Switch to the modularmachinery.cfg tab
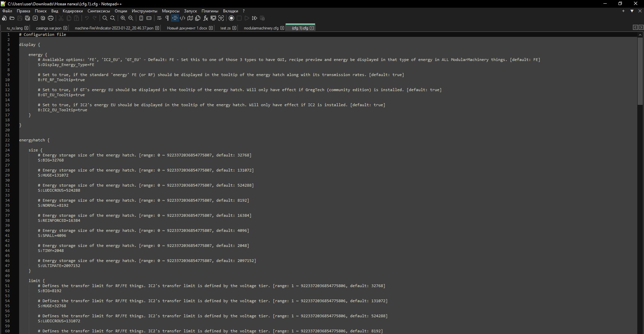 pyautogui.click(x=261, y=28)
